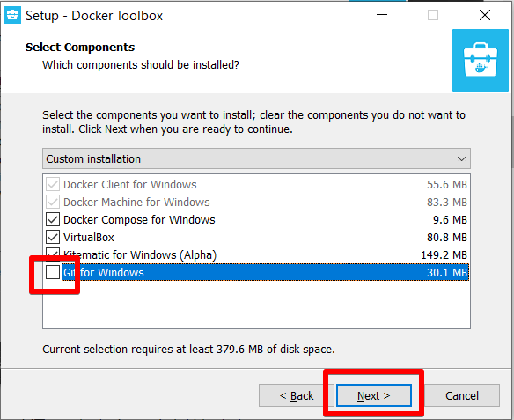Close the Docker Toolbox setup window
Image resolution: width=514 pixels, height=420 pixels.
[x=484, y=15]
